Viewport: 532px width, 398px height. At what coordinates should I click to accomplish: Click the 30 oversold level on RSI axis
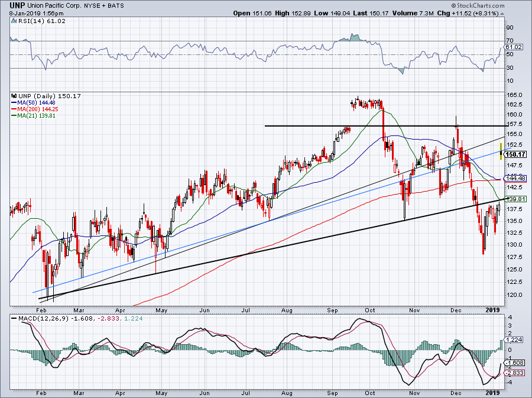[x=510, y=68]
